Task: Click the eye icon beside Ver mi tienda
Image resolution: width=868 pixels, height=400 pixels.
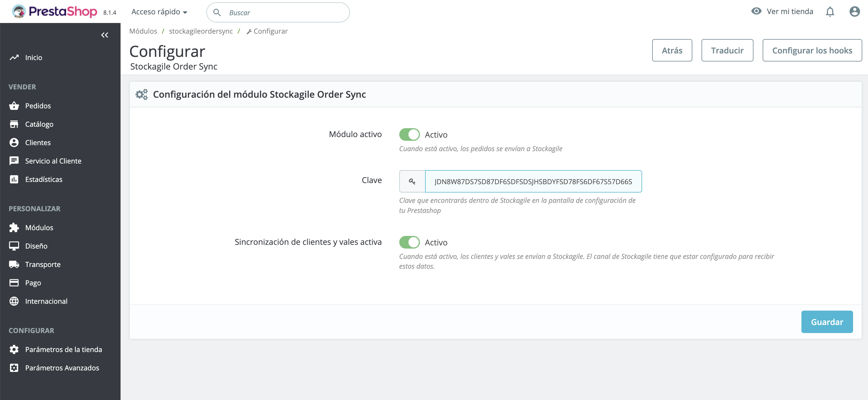Action: pos(756,11)
